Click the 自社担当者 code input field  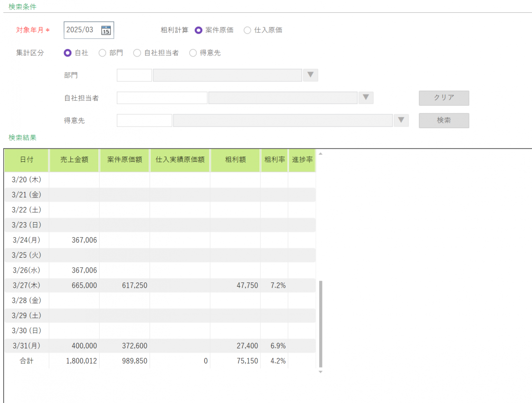tap(162, 98)
